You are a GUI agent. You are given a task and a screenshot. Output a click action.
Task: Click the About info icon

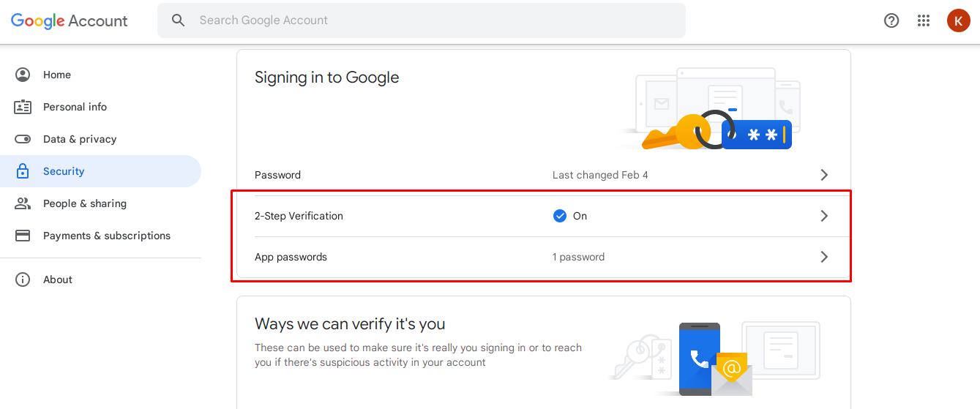pos(23,279)
